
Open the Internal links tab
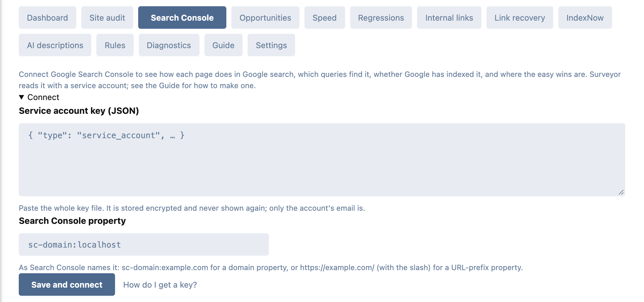[449, 18]
